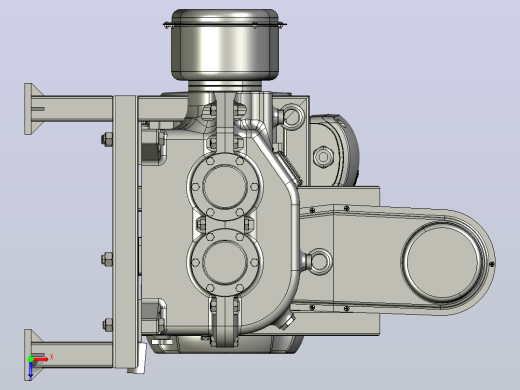Select the upper left support beam
This screenshot has width=520, height=390.
72,109
